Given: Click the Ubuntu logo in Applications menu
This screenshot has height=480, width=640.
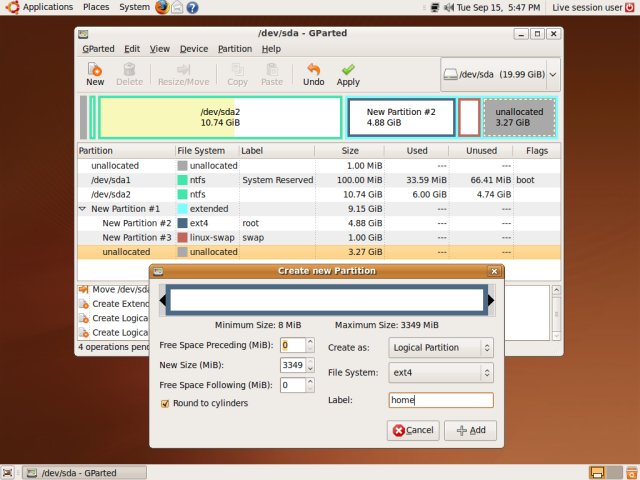Looking at the screenshot, I should tap(13, 7).
